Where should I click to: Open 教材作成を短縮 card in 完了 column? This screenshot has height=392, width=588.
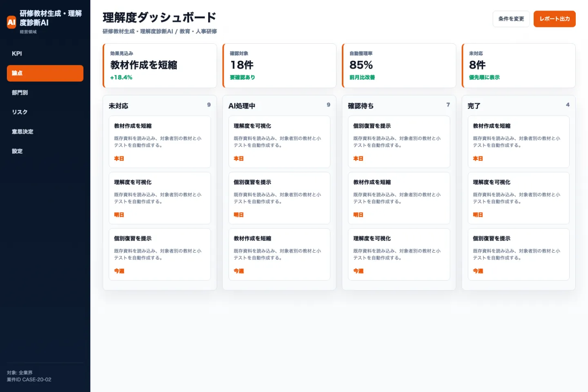point(519,142)
